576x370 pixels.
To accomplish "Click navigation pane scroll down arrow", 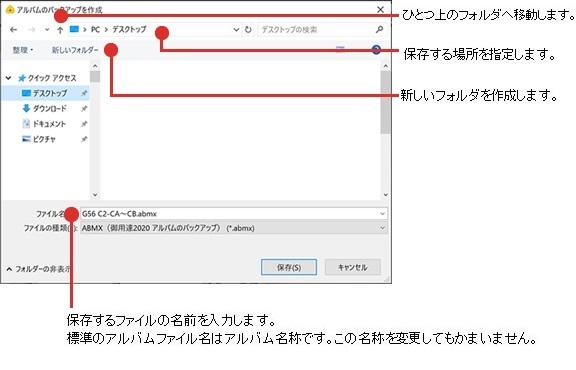I will click(95, 195).
